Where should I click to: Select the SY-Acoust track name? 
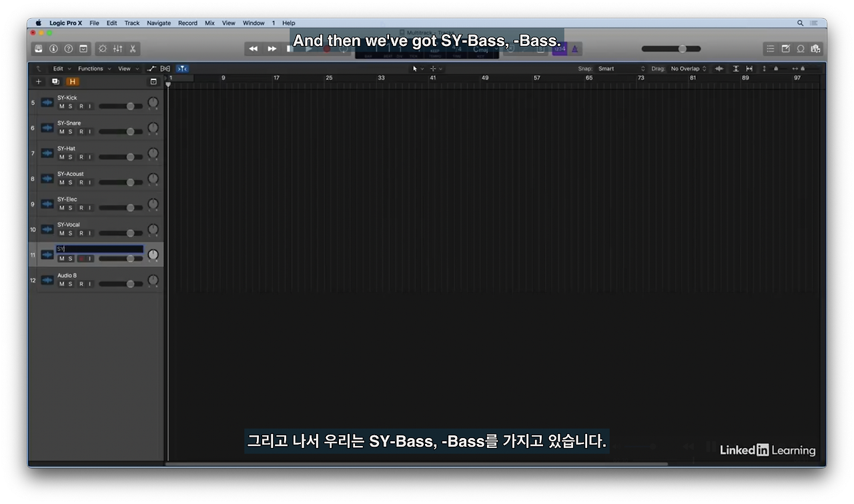[x=71, y=174]
